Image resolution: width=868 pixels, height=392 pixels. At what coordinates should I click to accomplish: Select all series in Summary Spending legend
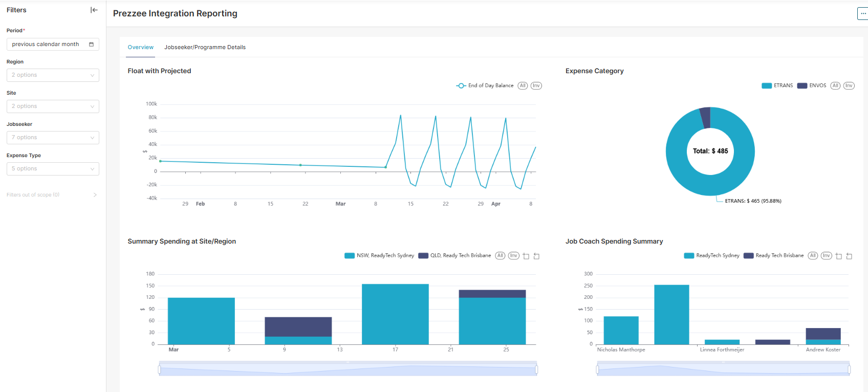[500, 255]
